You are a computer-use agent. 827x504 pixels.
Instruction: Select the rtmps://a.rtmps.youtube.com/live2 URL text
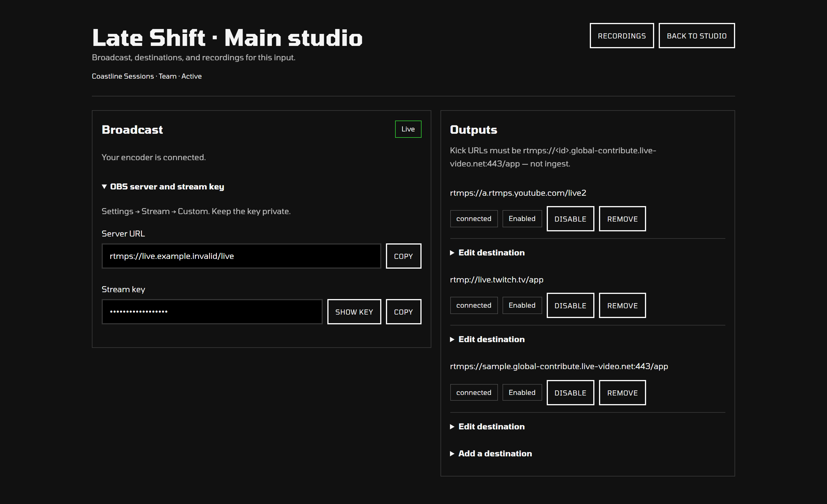pyautogui.click(x=518, y=193)
